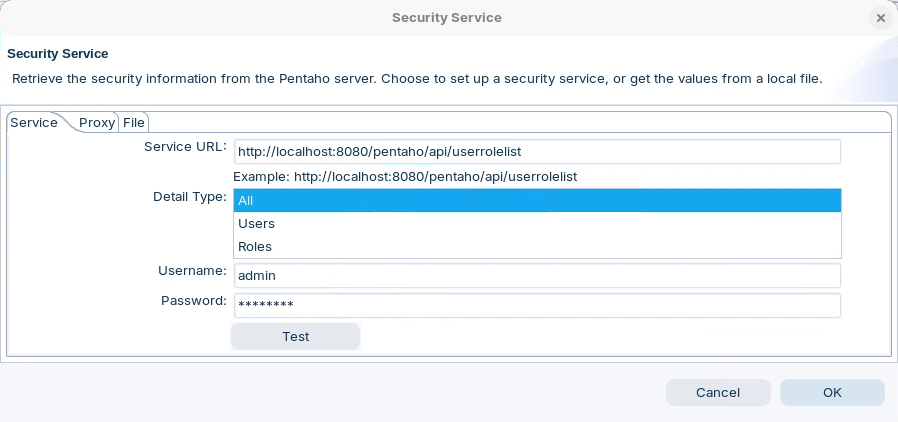This screenshot has width=898, height=422.
Task: Click the Username label
Action: pos(192,271)
